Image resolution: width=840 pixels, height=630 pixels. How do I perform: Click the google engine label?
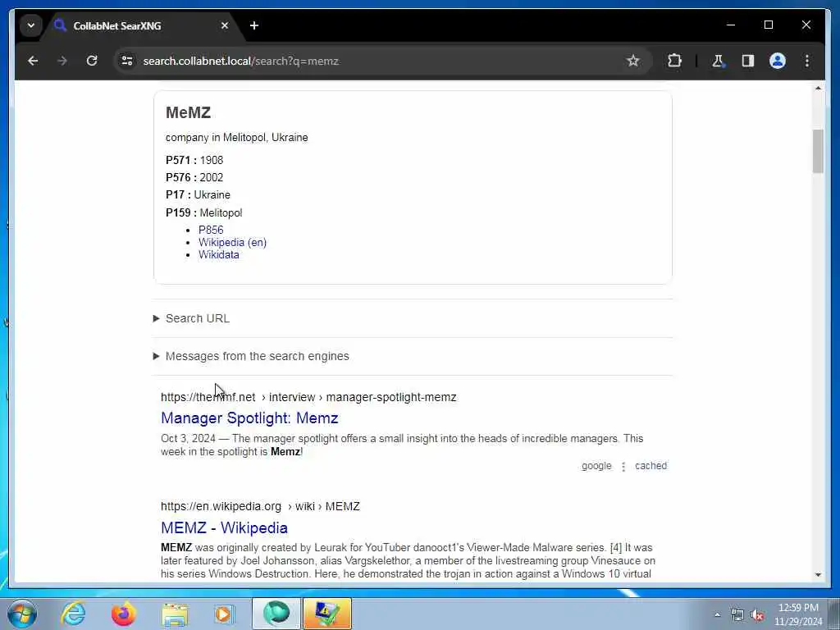(x=596, y=466)
